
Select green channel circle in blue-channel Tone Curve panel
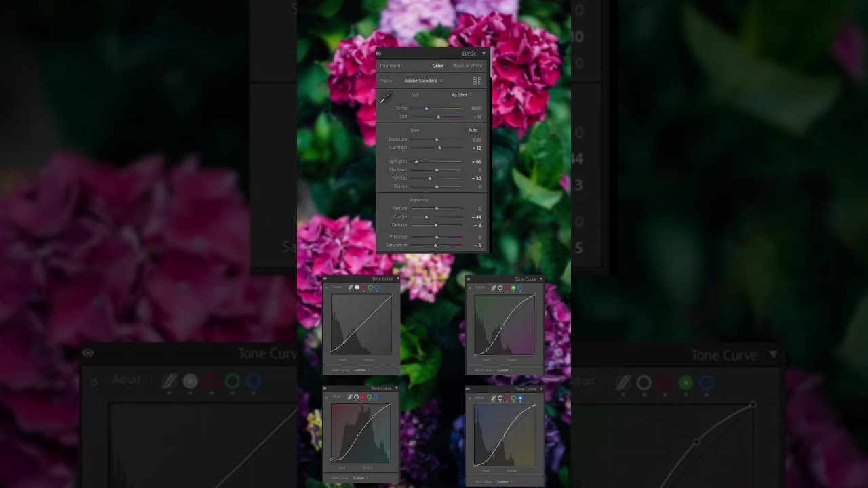[x=513, y=398]
